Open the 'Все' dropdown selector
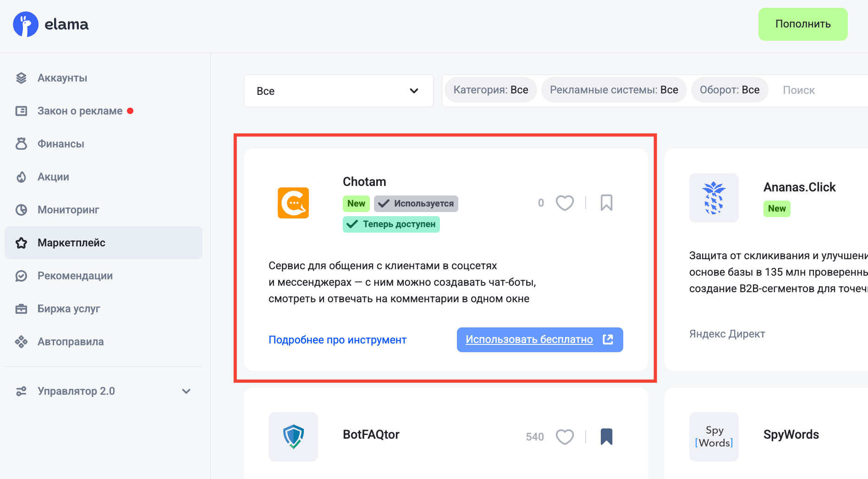 click(x=338, y=91)
